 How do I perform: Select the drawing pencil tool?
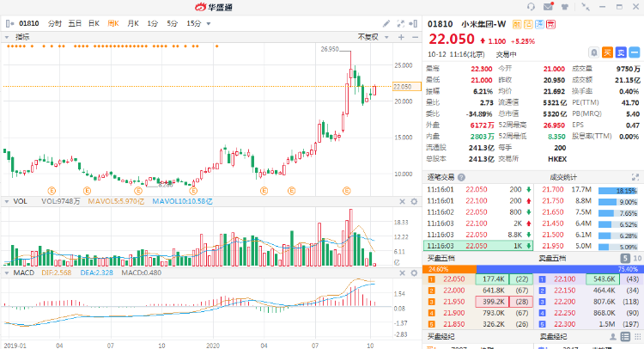tap(386, 23)
